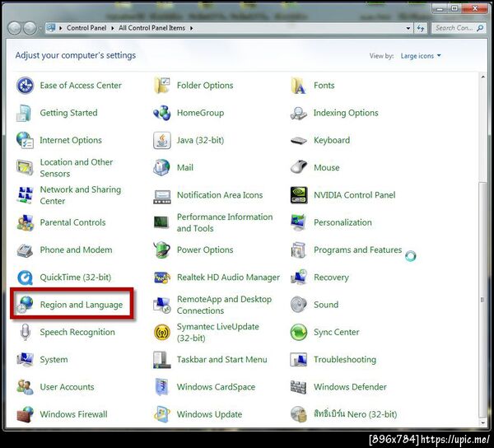Open Performance Information and Tools link
494x448 pixels.
pyautogui.click(x=225, y=222)
